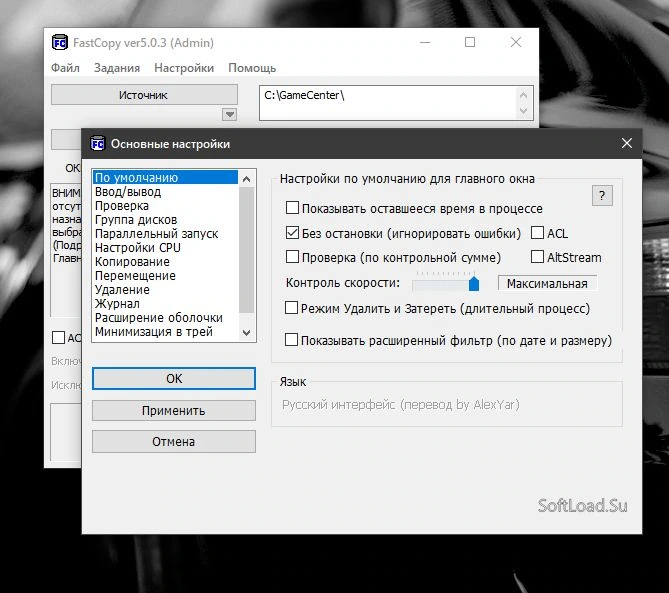Image resolution: width=669 pixels, height=593 pixels.
Task: Click the FastCopy icon in main window title bar
Action: point(60,43)
